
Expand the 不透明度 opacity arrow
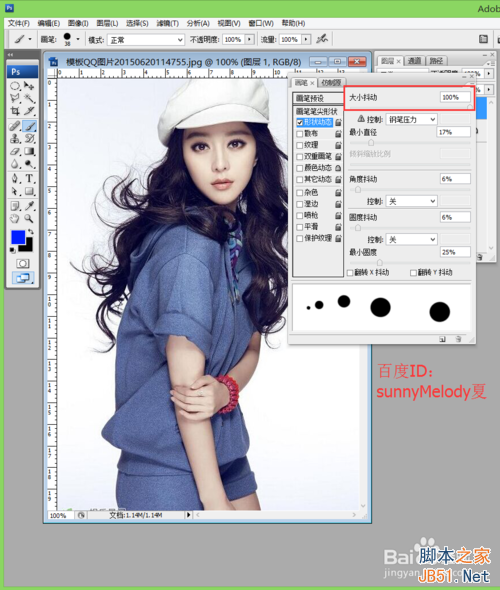250,39
